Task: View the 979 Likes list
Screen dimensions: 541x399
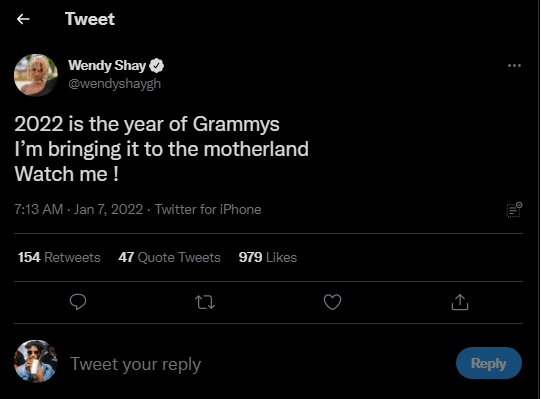Action: [x=268, y=257]
